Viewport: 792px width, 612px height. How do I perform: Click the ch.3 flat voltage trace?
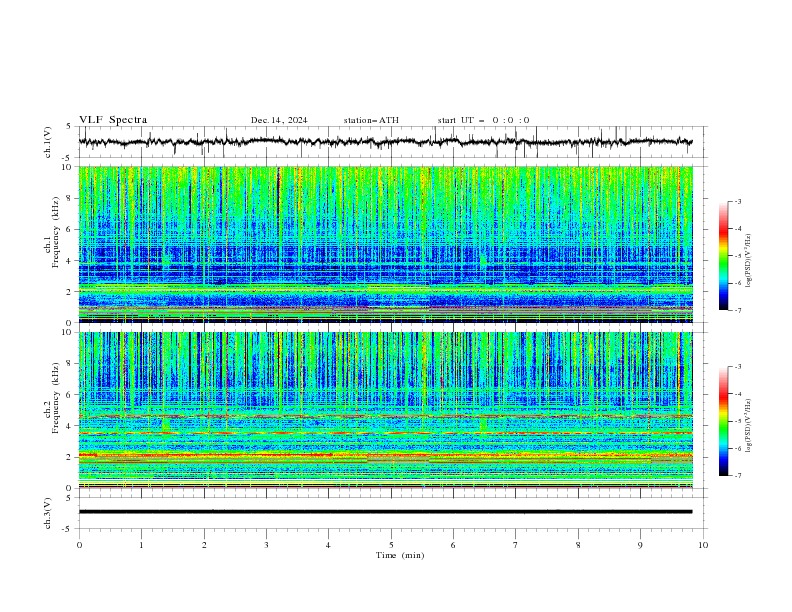coord(385,512)
